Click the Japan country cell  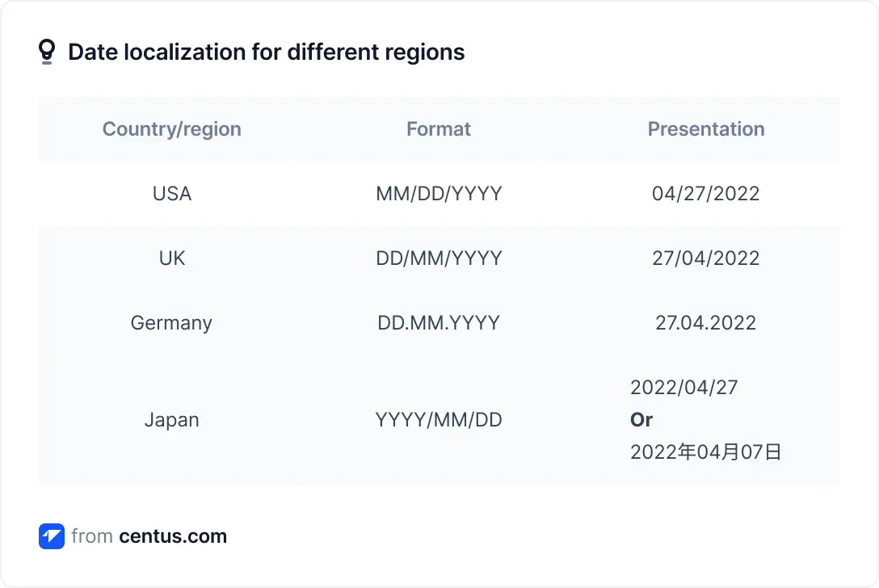click(x=171, y=420)
